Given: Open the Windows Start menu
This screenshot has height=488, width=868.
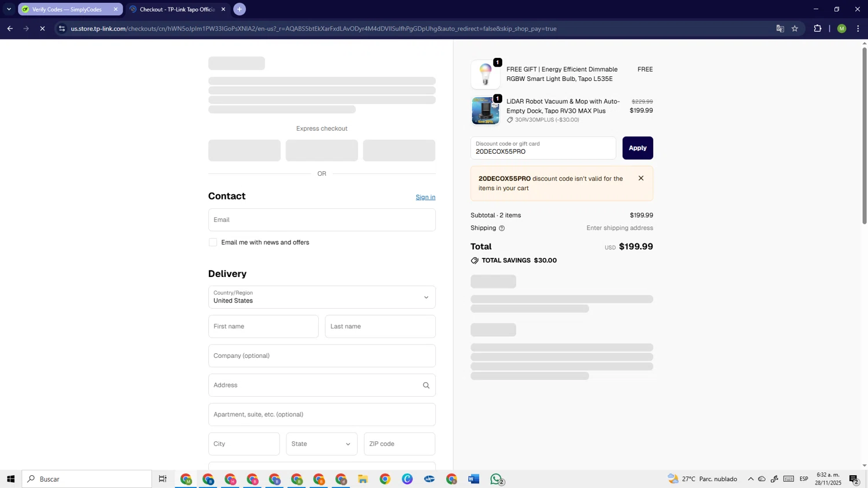Looking at the screenshot, I should pos(10,479).
